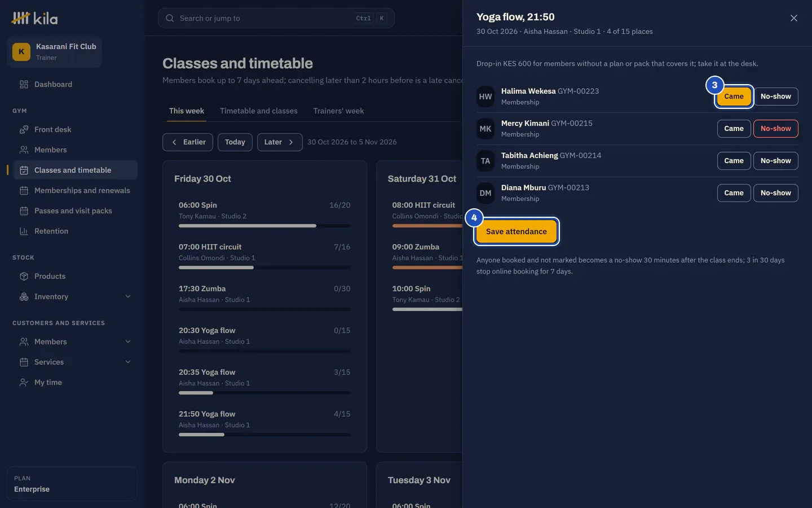
Task: Click the Members icon under Gym
Action: [24, 150]
